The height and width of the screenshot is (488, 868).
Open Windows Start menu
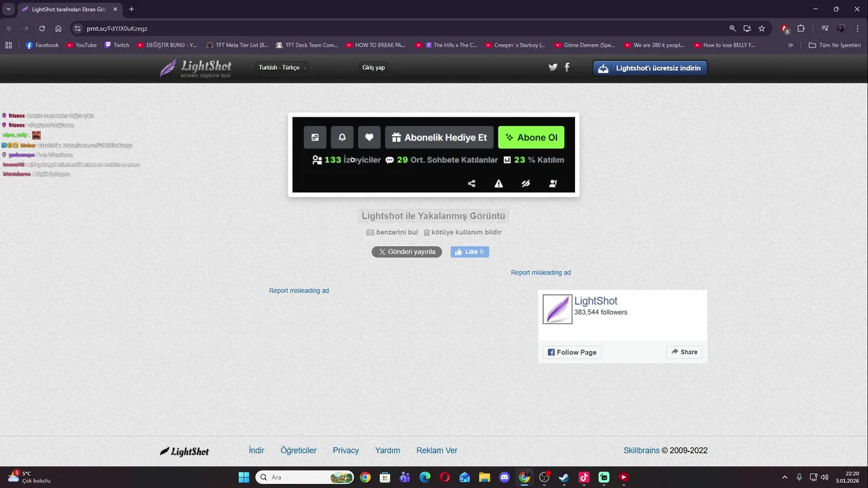click(x=243, y=477)
